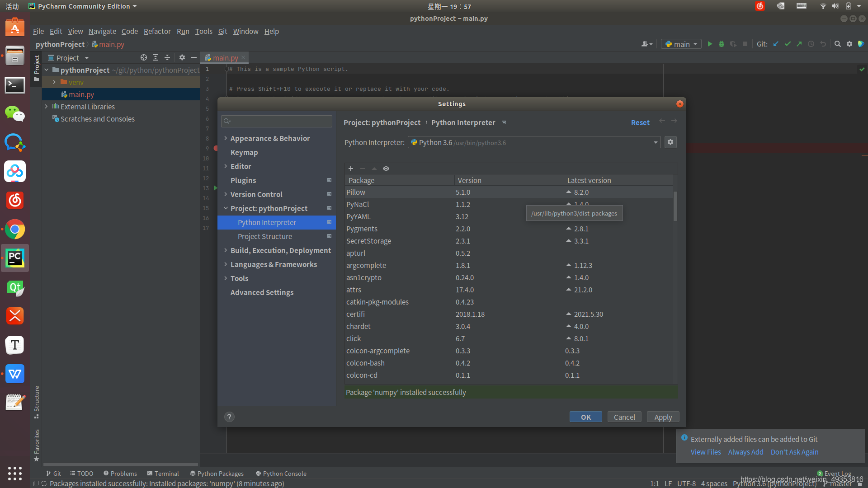This screenshot has height=488, width=868.
Task: Open the Project view selector dropdown
Action: [69, 57]
